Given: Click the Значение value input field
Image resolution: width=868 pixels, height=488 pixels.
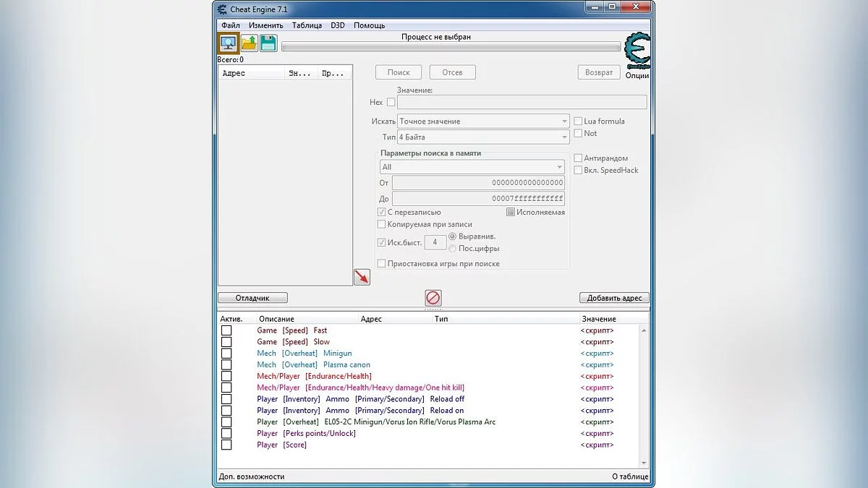Looking at the screenshot, I should tap(522, 103).
